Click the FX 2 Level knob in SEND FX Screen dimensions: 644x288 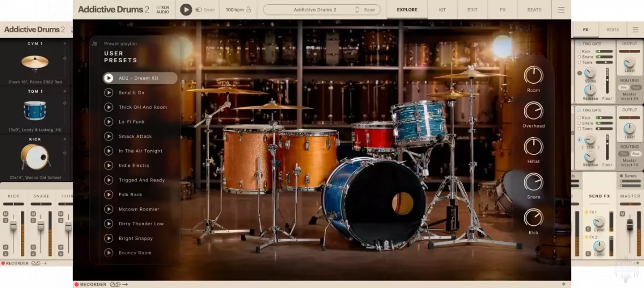click(x=599, y=246)
